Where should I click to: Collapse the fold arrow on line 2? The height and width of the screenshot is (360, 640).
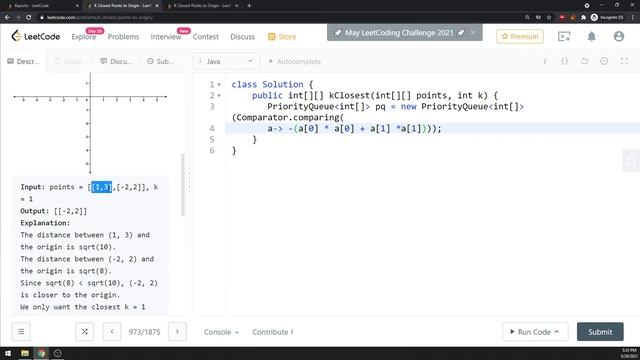(x=219, y=96)
